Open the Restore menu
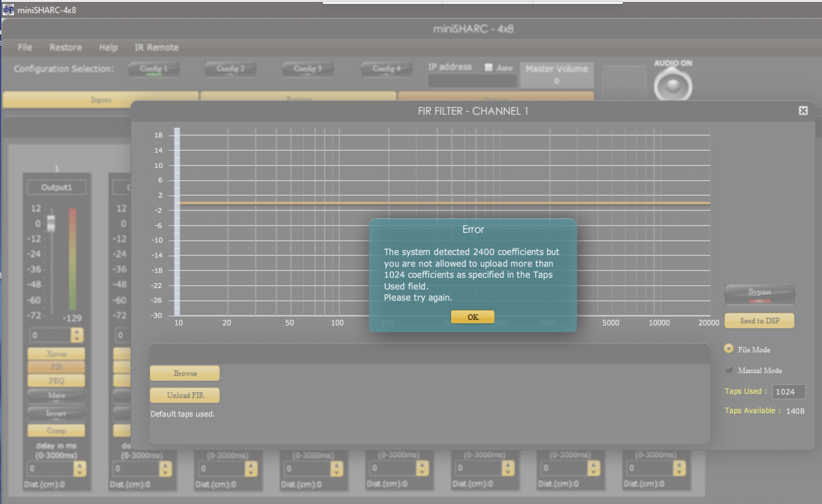 [66, 47]
